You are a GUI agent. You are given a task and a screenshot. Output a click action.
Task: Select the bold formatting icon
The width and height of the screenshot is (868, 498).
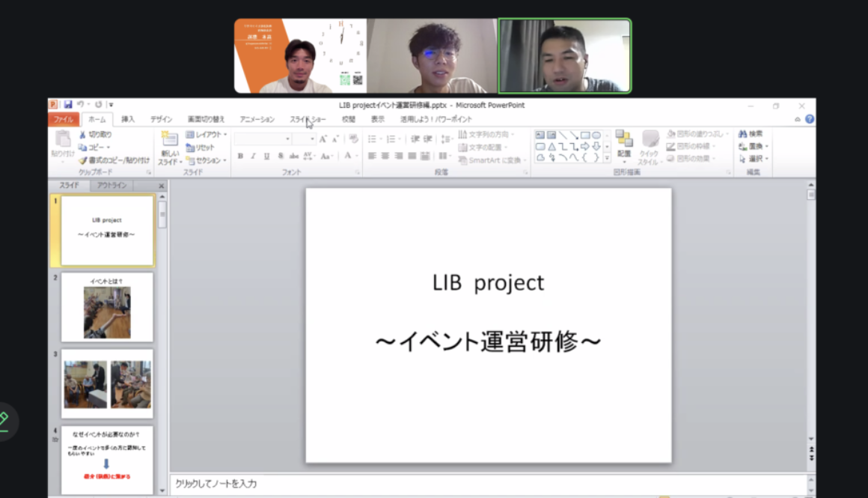coord(241,154)
